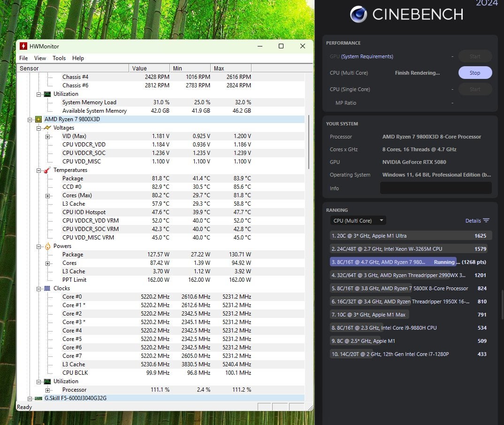Click the Max column header

coord(231,68)
